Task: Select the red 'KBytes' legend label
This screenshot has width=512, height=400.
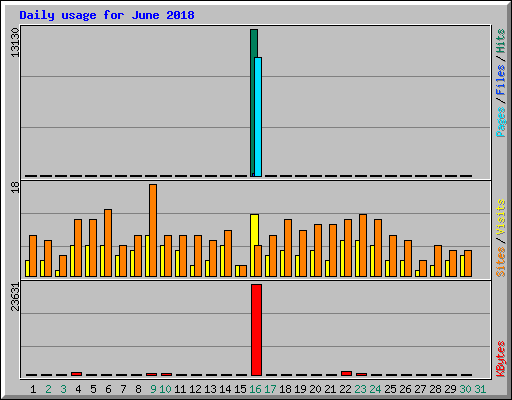Action: (500, 359)
